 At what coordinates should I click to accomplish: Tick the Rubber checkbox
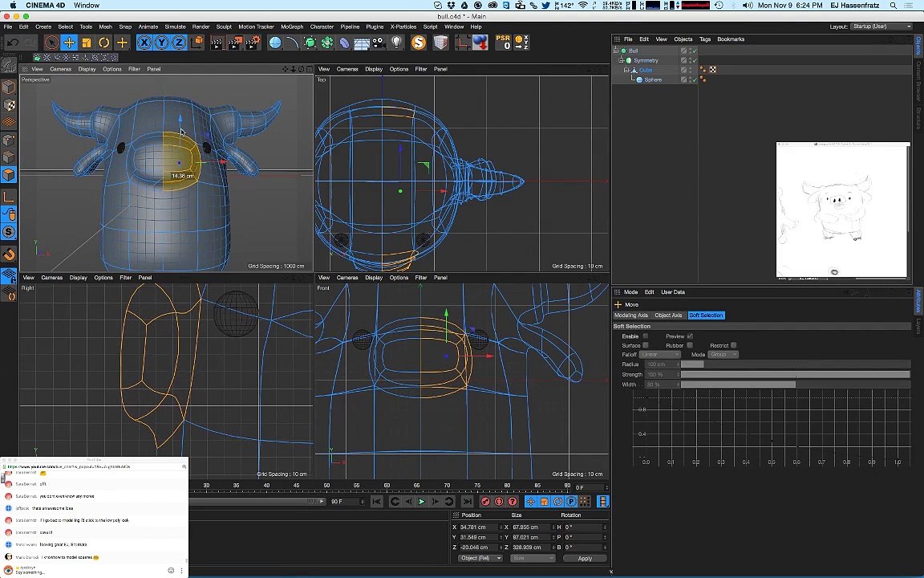point(690,346)
